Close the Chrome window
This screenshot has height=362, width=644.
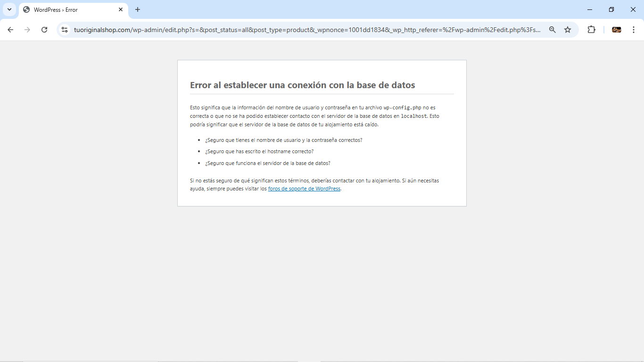point(633,9)
